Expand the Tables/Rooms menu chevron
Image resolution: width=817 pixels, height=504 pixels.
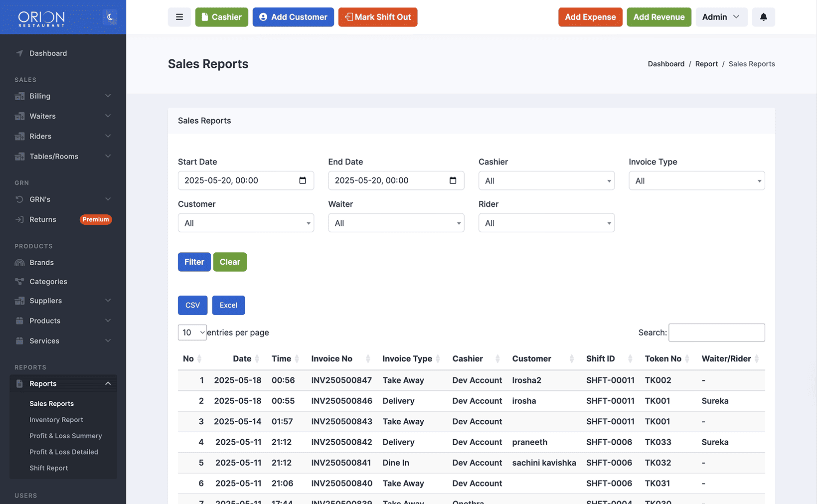108,156
